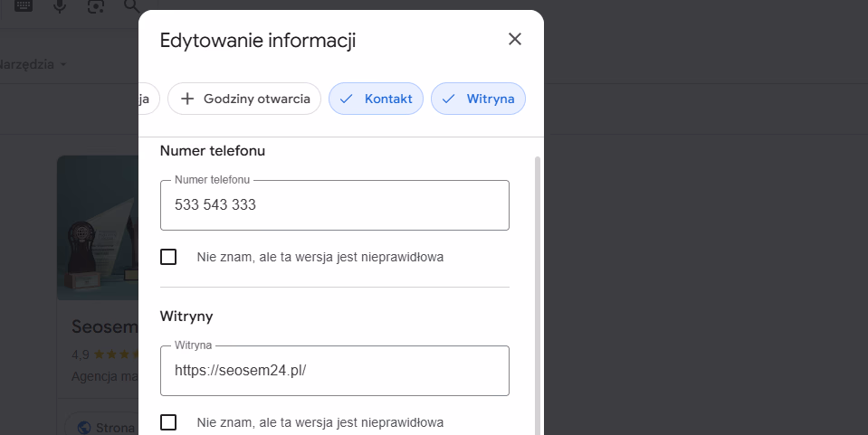Click the voice search microphone icon
This screenshot has width=868, height=435.
(60, 6)
